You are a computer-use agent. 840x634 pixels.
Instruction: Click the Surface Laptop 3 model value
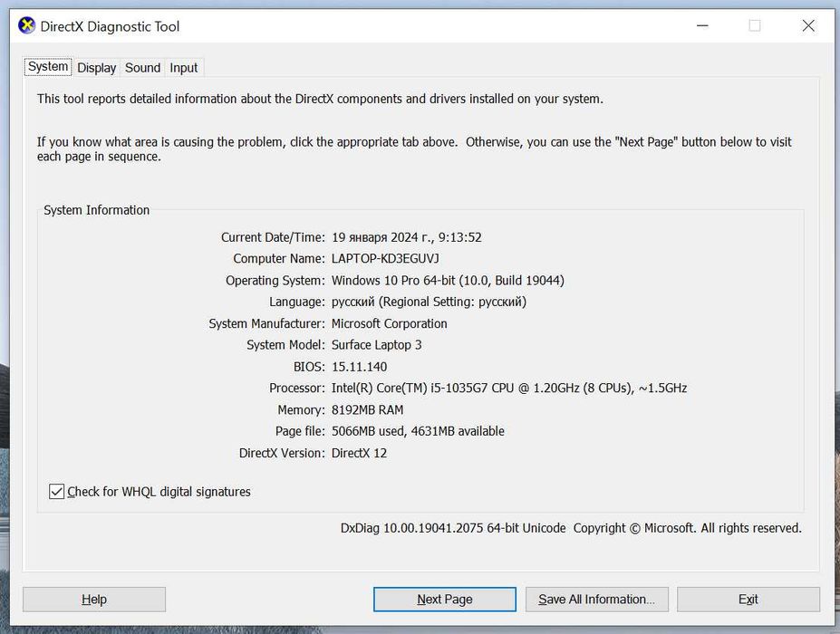coord(377,345)
